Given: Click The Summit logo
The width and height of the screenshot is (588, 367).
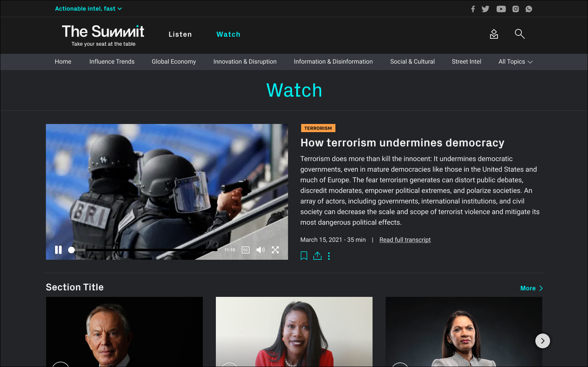Looking at the screenshot, I should 103,31.
